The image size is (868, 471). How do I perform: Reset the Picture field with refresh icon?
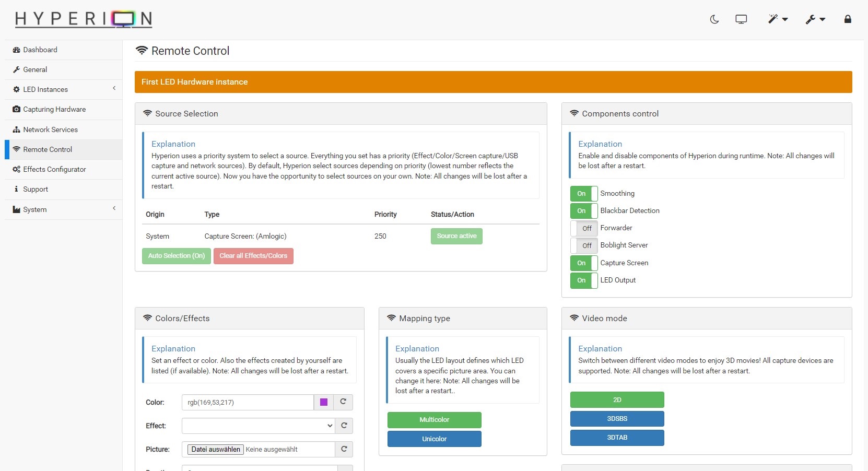coord(344,449)
